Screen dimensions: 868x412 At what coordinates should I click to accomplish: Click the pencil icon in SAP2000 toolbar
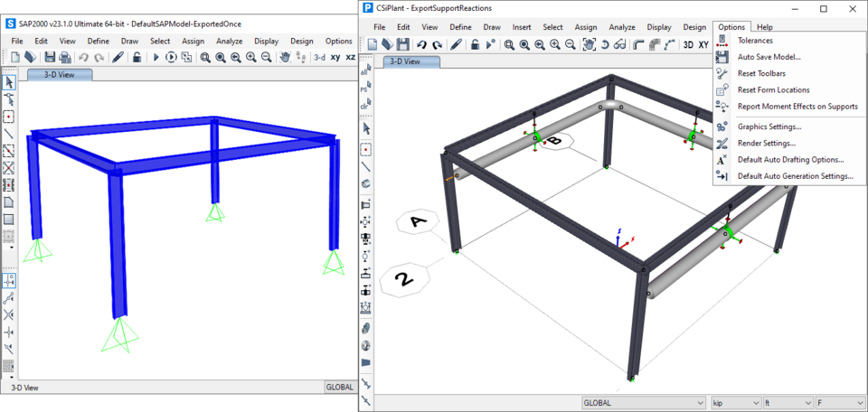[118, 57]
